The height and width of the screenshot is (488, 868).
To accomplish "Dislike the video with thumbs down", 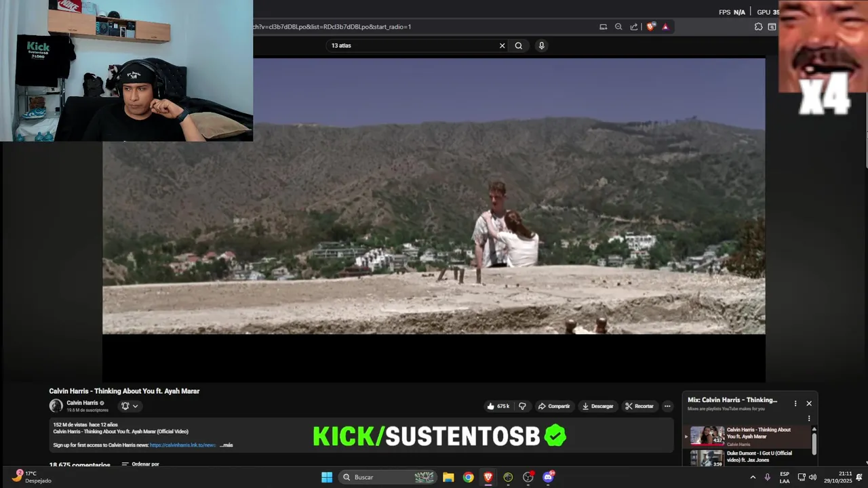I will (522, 406).
